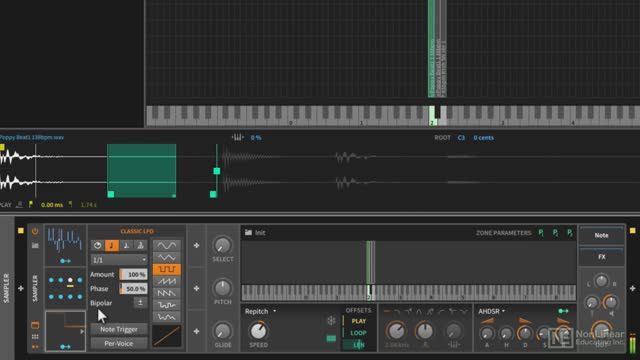640x360 pixels.
Task: Click zone parameter P1
Action: pos(541,233)
